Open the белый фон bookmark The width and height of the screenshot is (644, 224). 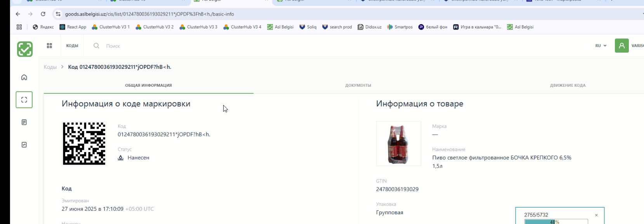pos(433,27)
